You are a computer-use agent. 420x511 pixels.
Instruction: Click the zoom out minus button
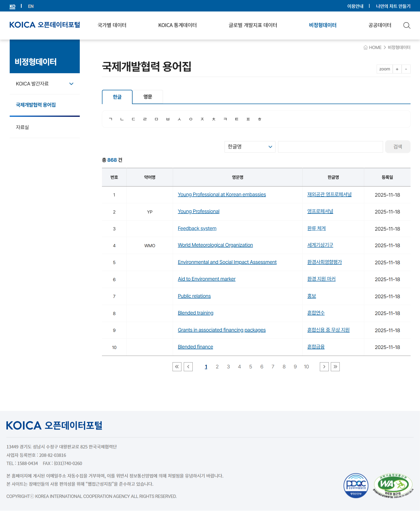coord(406,69)
